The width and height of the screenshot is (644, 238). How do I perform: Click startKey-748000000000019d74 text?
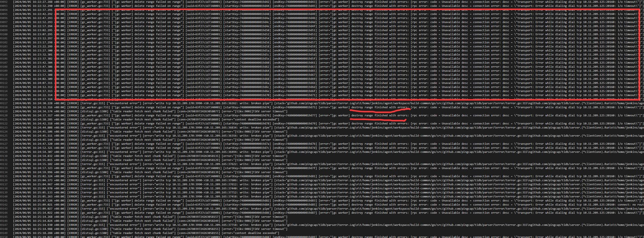[x=247, y=107]
